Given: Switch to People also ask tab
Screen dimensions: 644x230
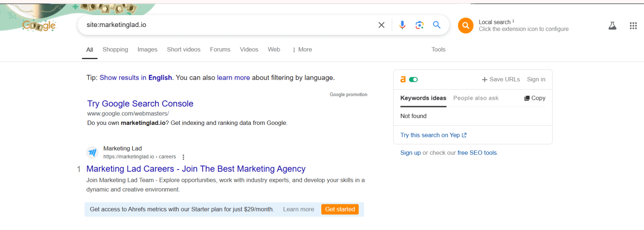Looking at the screenshot, I should [x=476, y=98].
